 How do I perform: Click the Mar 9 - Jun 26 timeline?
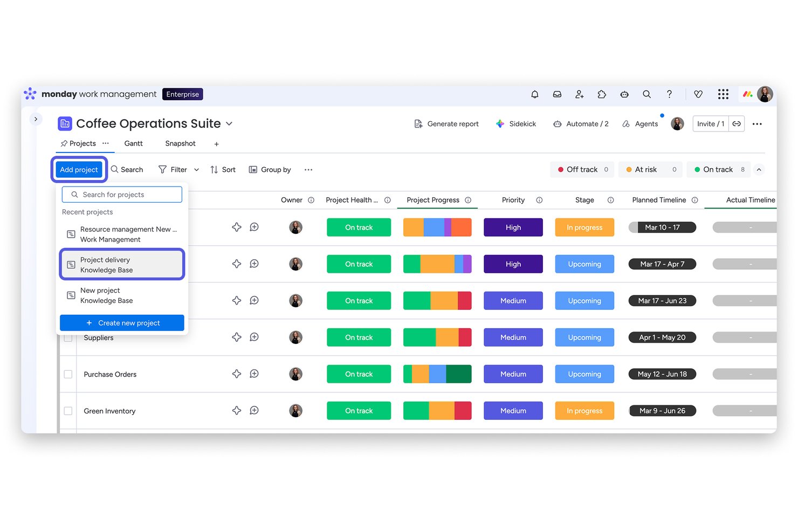[662, 411]
